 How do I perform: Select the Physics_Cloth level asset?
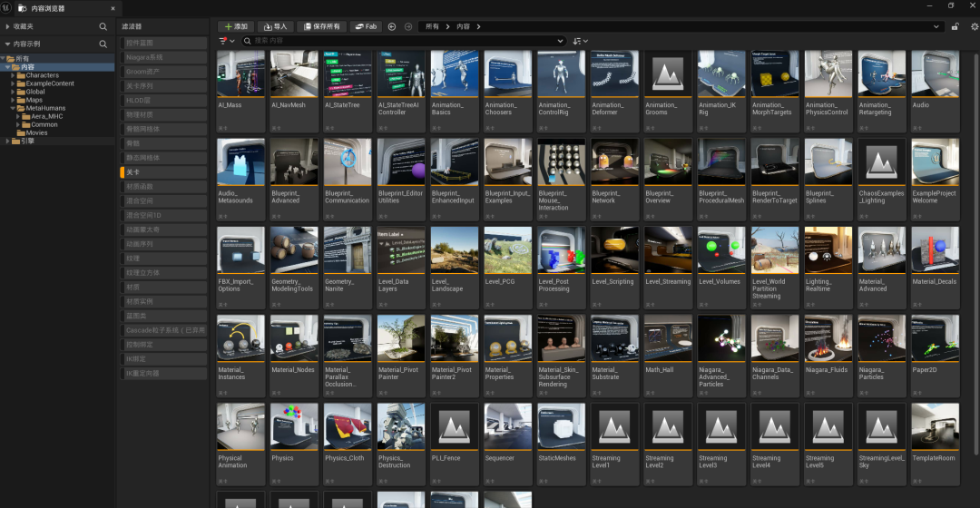coord(348,444)
